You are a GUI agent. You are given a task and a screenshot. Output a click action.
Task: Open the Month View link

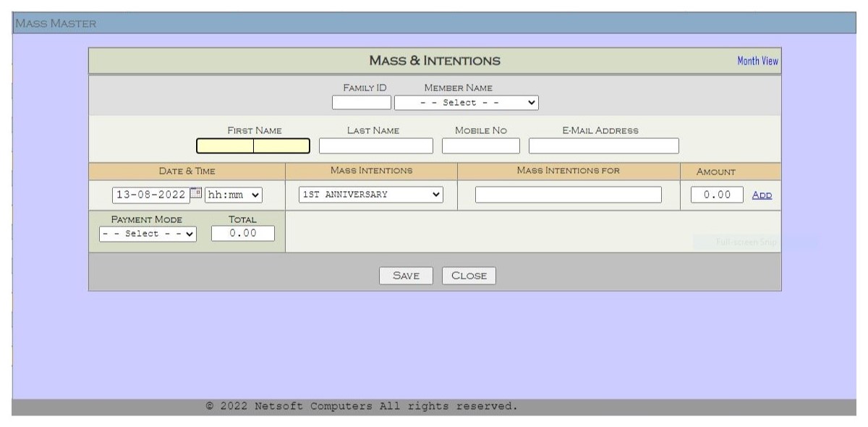coord(757,61)
